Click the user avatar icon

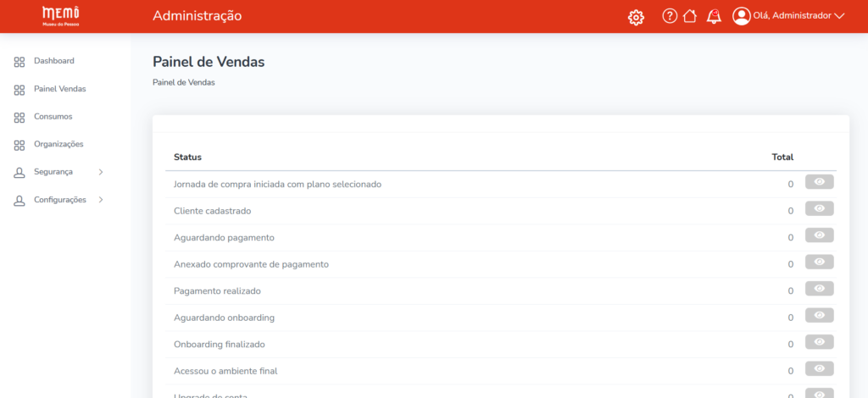(x=742, y=16)
